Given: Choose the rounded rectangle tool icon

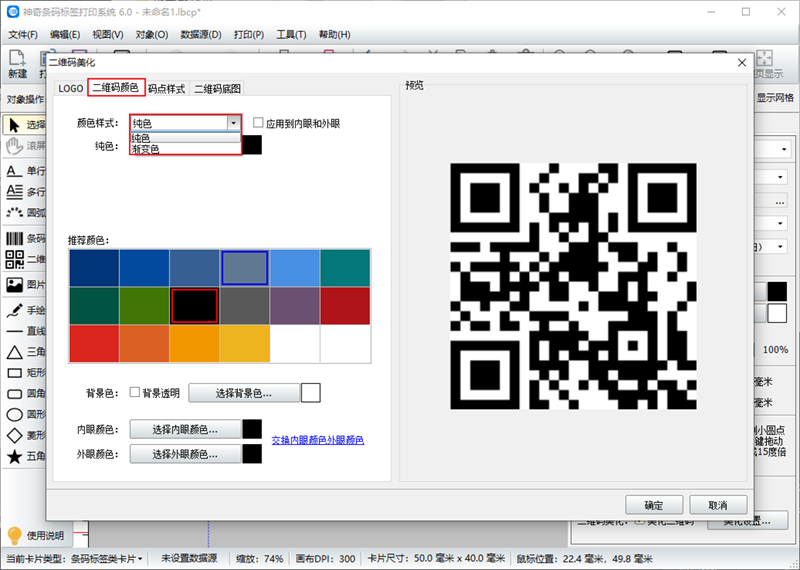Looking at the screenshot, I should tap(14, 393).
